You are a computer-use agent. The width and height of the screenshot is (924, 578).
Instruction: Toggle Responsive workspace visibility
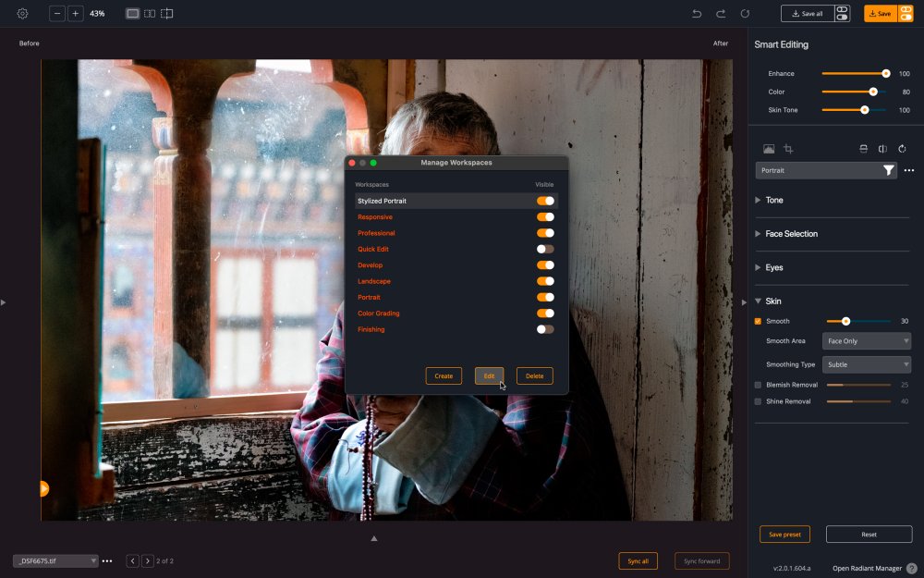point(545,216)
